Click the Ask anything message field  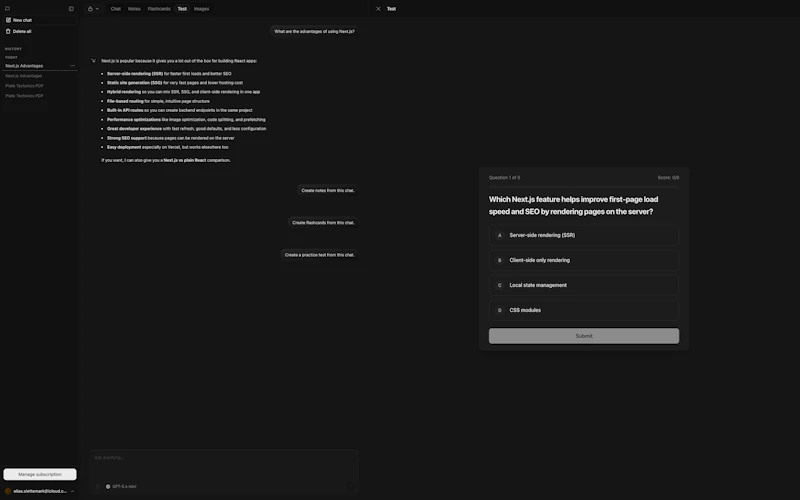click(224, 458)
